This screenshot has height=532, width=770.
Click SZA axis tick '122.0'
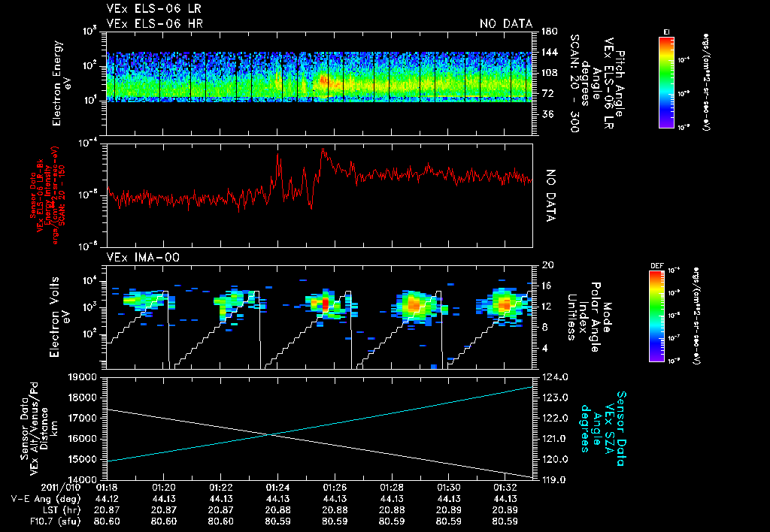555,418
